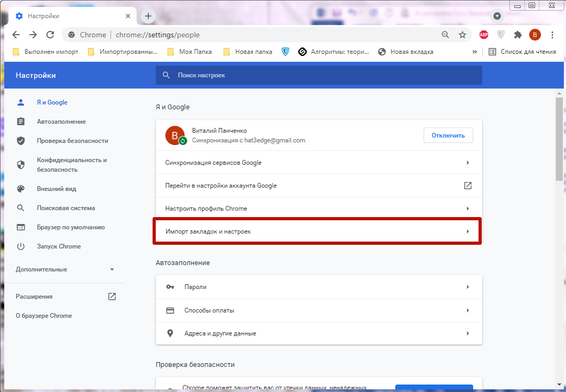Click the profile avatar in toolbar
566x392 pixels.
coord(535,35)
